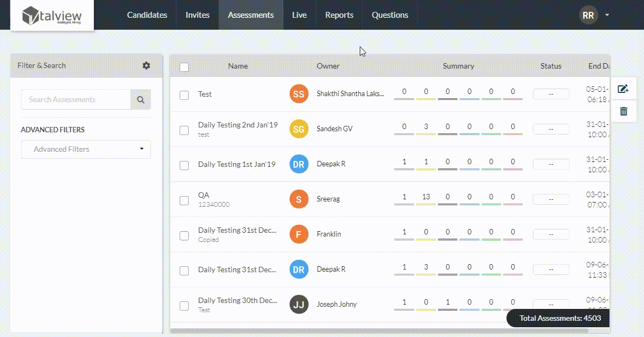644x337 pixels.
Task: Tick the checkbox for Test assessment
Action: coord(184,95)
